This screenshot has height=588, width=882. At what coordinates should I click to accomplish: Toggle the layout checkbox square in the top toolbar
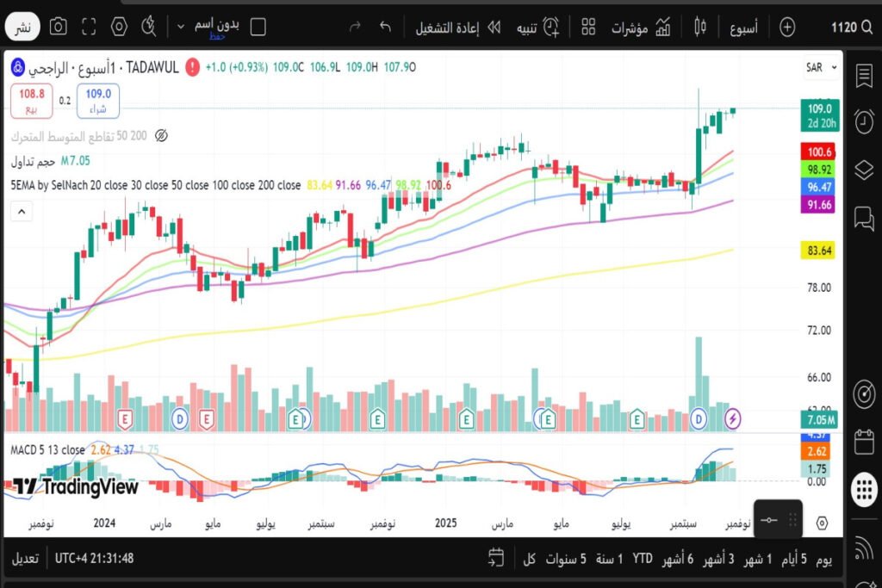(x=258, y=27)
